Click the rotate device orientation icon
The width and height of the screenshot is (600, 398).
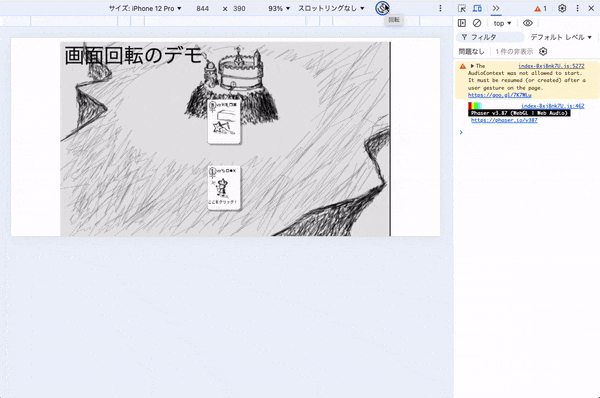pyautogui.click(x=382, y=8)
